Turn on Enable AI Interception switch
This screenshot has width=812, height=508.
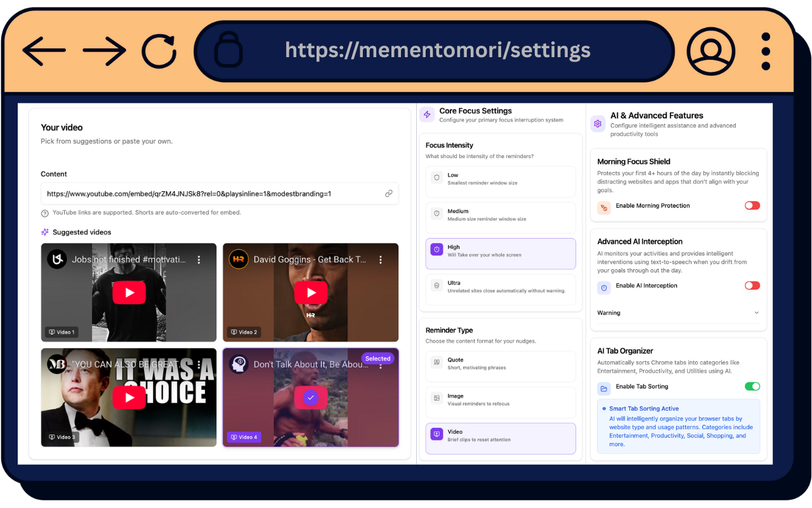coord(752,286)
